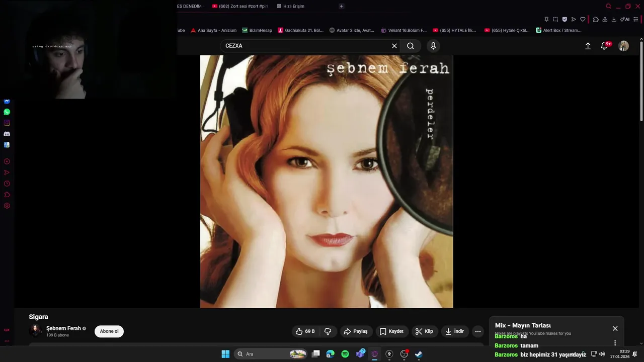Open a new browser tab

[x=342, y=6]
